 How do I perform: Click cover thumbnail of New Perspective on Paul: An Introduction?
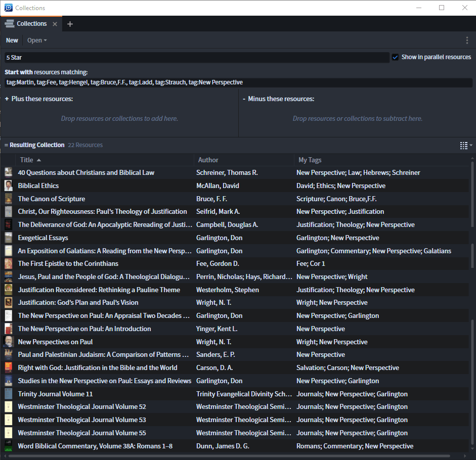pyautogui.click(x=9, y=329)
